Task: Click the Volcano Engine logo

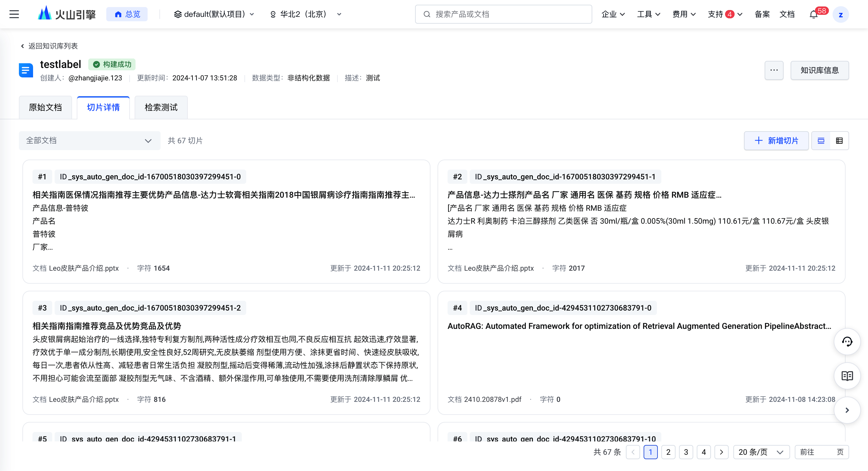Action: [67, 14]
